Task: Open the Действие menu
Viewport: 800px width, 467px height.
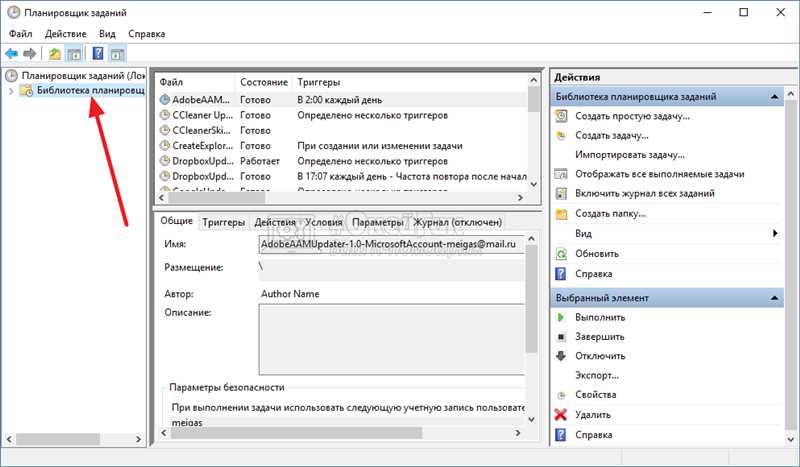Action: coord(66,34)
